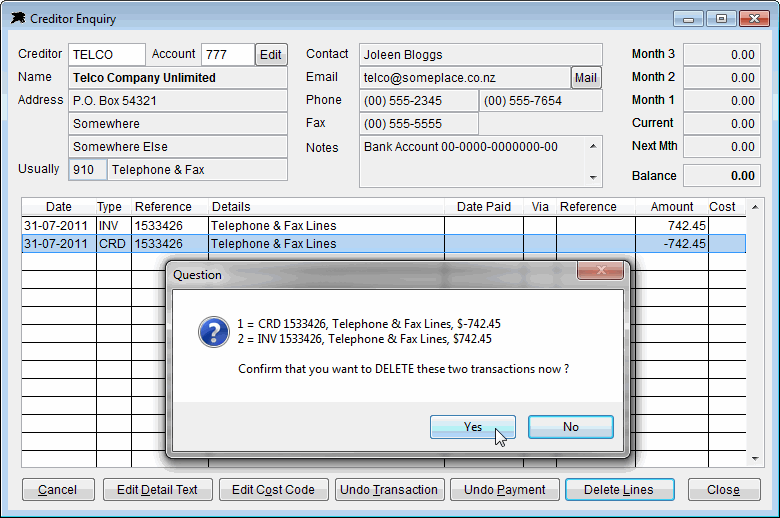Image resolution: width=780 pixels, height=518 pixels.
Task: Click the Edit Cost Code button
Action: tap(273, 490)
